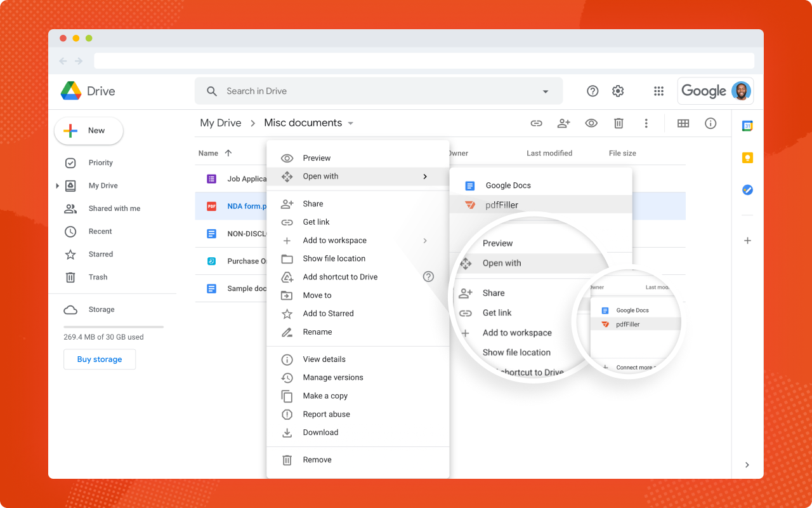The height and width of the screenshot is (508, 812).
Task: Expand Open with submenu arrow
Action: pos(425,177)
